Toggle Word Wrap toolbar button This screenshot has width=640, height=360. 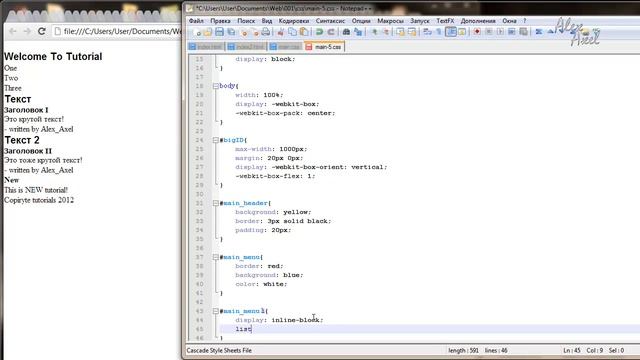[427, 32]
